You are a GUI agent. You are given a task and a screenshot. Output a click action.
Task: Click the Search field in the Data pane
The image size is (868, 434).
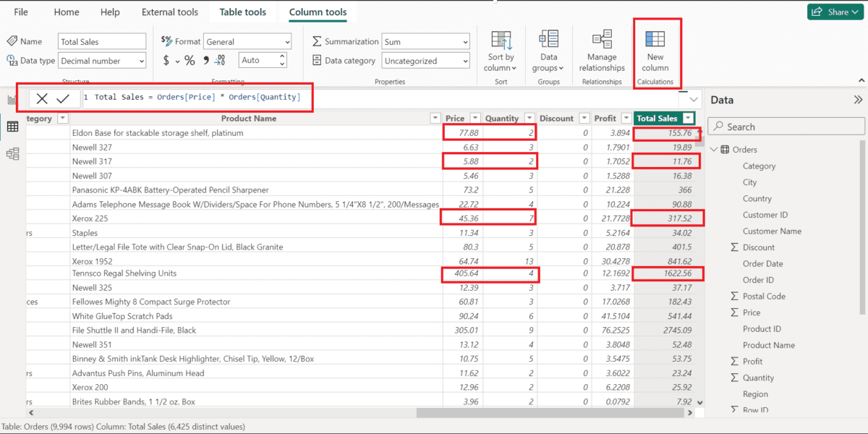(785, 126)
